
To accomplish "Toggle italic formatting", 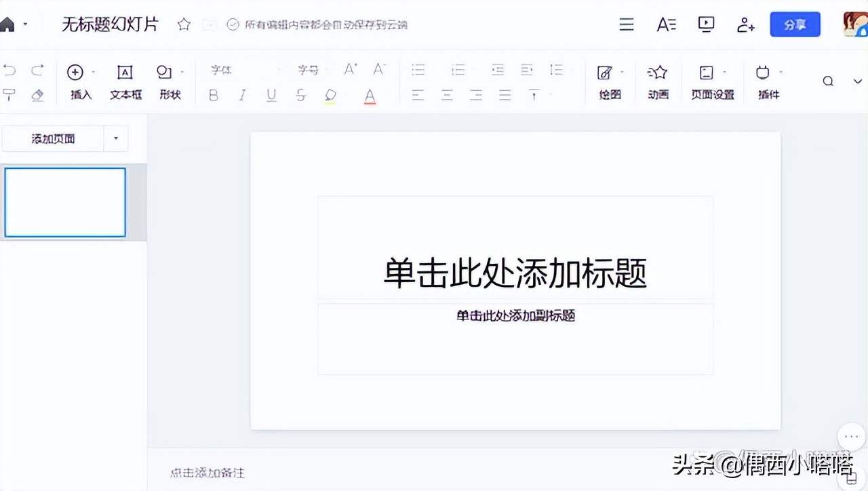I will click(x=242, y=95).
